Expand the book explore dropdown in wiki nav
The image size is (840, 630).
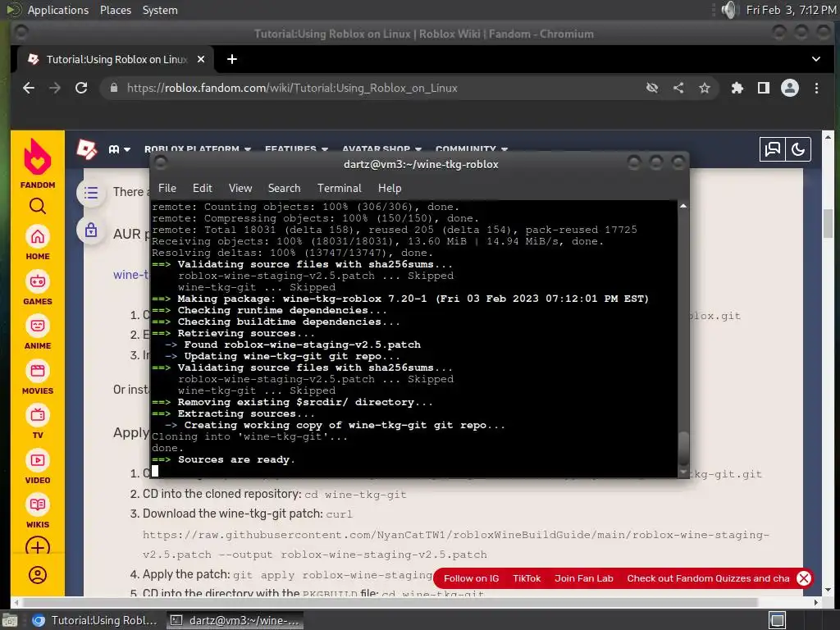pos(120,149)
